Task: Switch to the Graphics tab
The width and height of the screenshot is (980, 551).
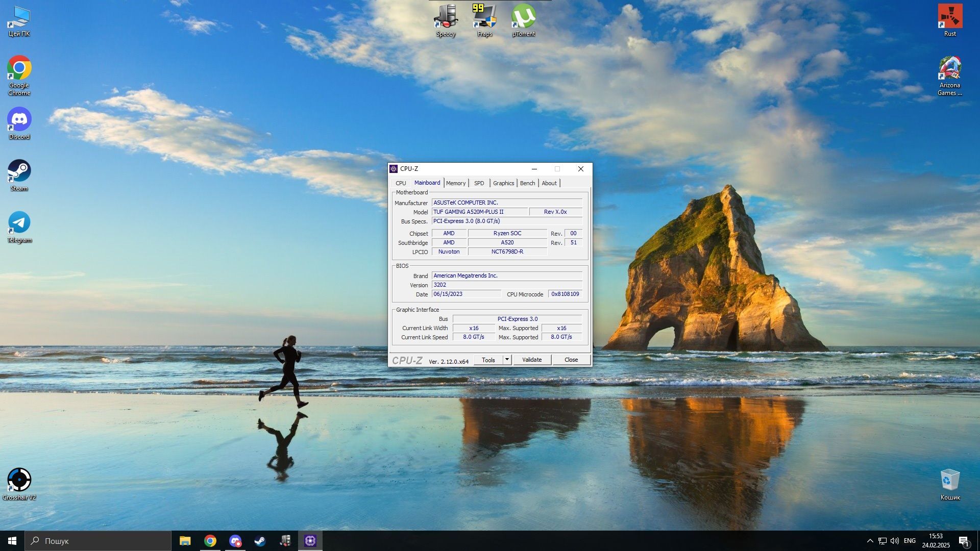Action: click(504, 183)
